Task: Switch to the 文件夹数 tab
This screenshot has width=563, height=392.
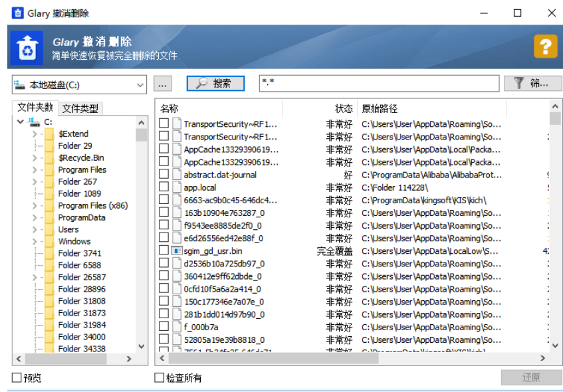Action: pos(35,108)
